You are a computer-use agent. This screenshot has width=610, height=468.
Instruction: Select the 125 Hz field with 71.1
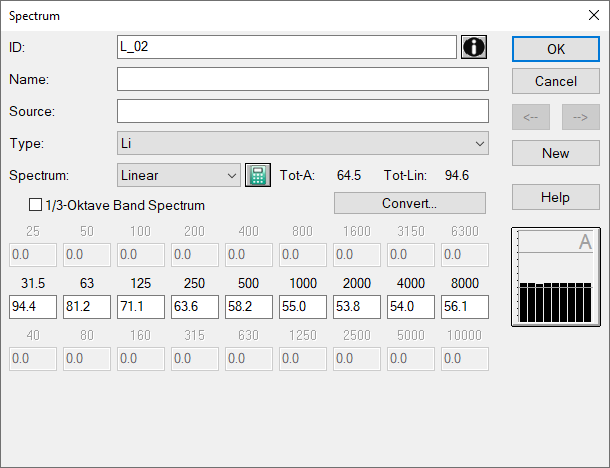[x=141, y=307]
